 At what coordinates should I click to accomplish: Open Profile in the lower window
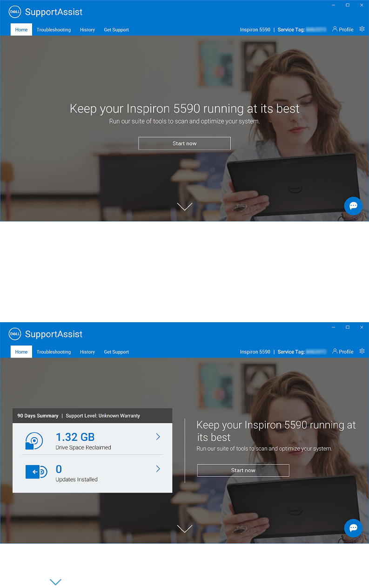pos(343,351)
